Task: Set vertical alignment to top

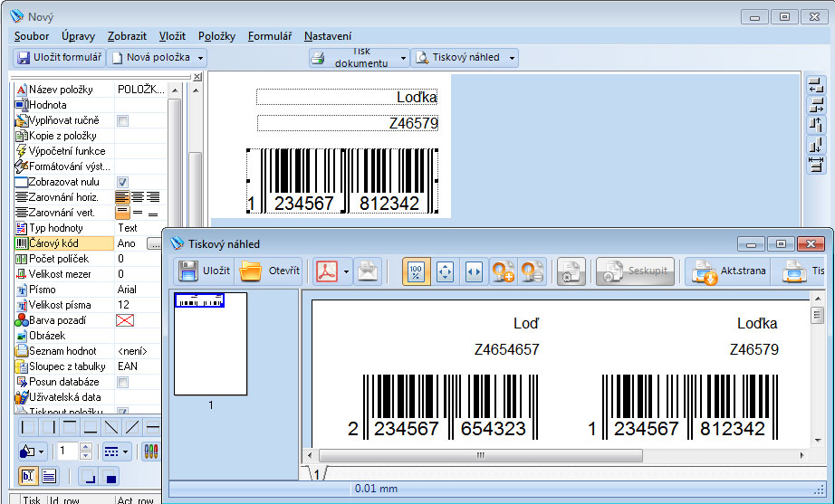Action: coord(122,213)
